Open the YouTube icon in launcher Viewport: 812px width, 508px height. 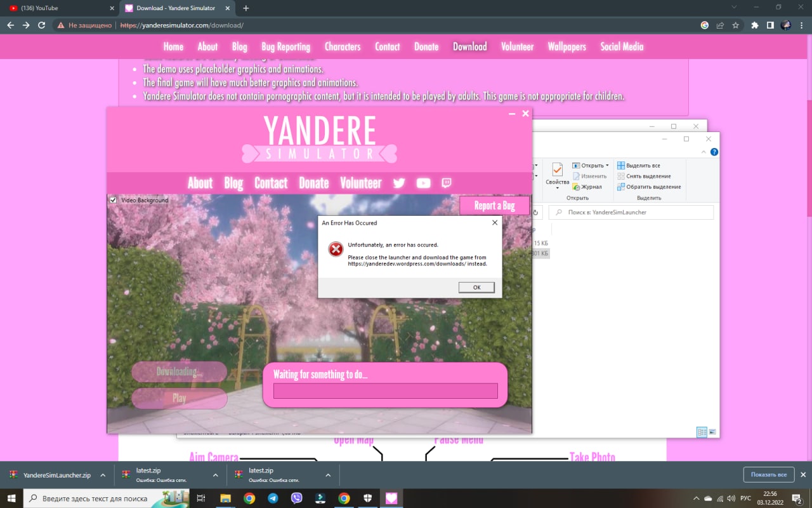(x=423, y=183)
